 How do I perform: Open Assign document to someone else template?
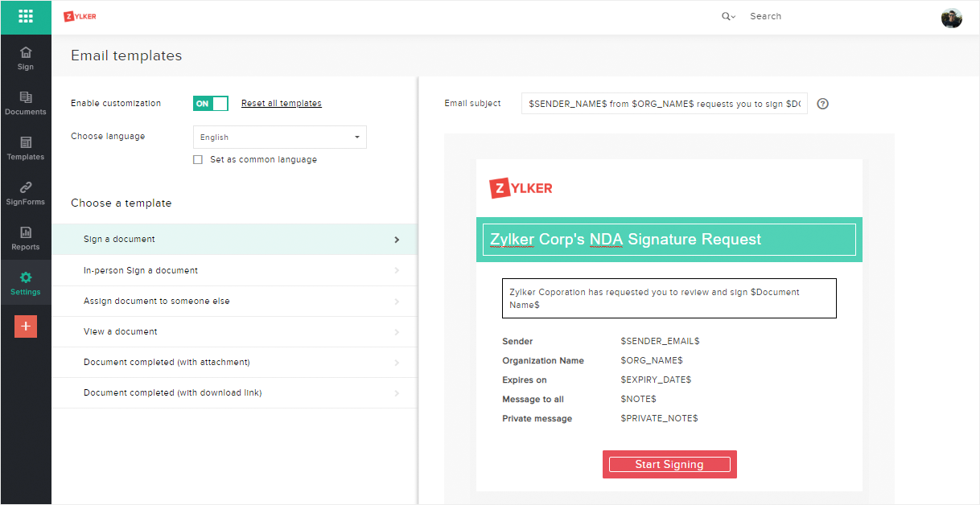click(x=234, y=301)
